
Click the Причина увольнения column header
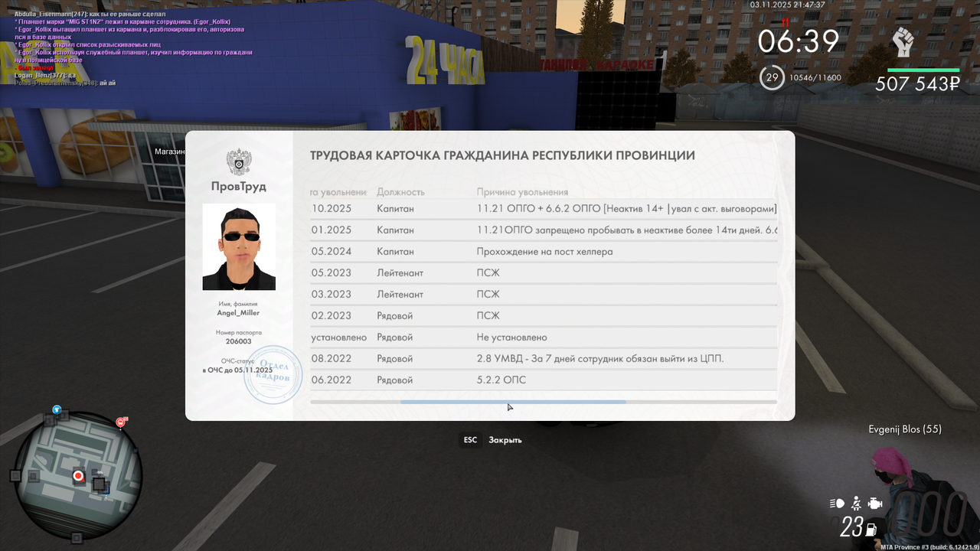[x=523, y=192]
